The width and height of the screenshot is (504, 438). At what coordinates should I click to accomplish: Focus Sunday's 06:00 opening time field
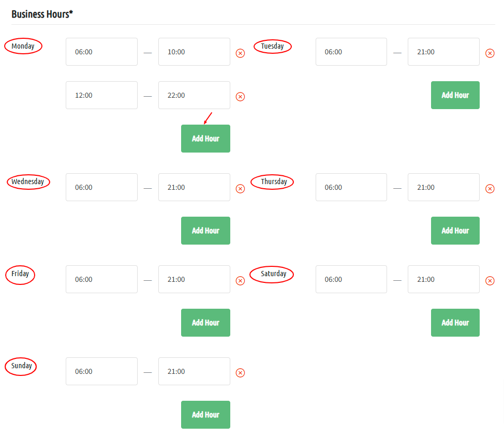(101, 371)
